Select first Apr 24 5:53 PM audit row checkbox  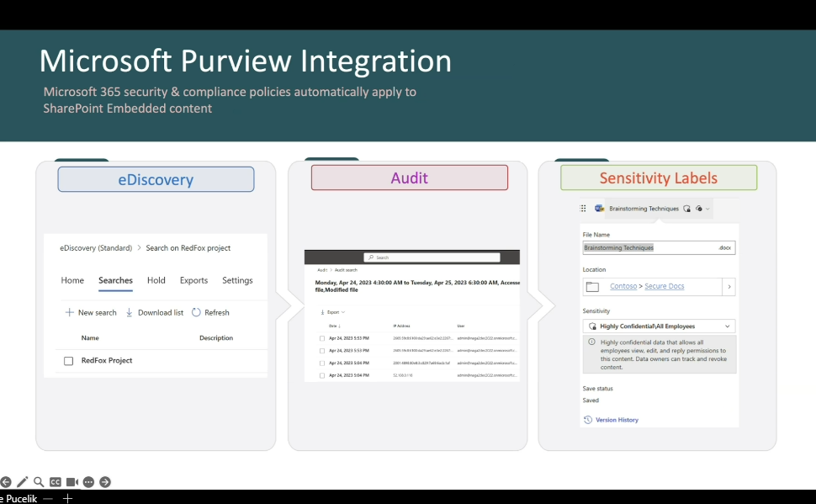point(321,338)
